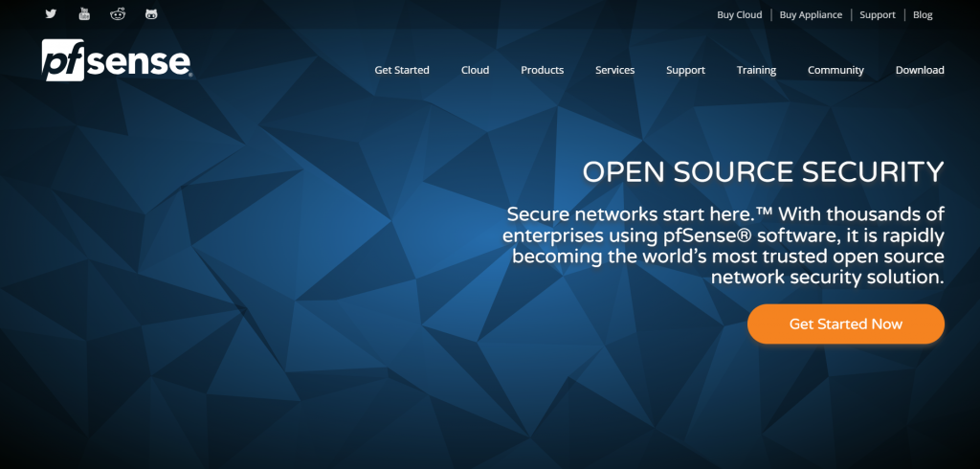This screenshot has height=469, width=980.
Task: Click the pfSense logo
Action: [x=117, y=60]
